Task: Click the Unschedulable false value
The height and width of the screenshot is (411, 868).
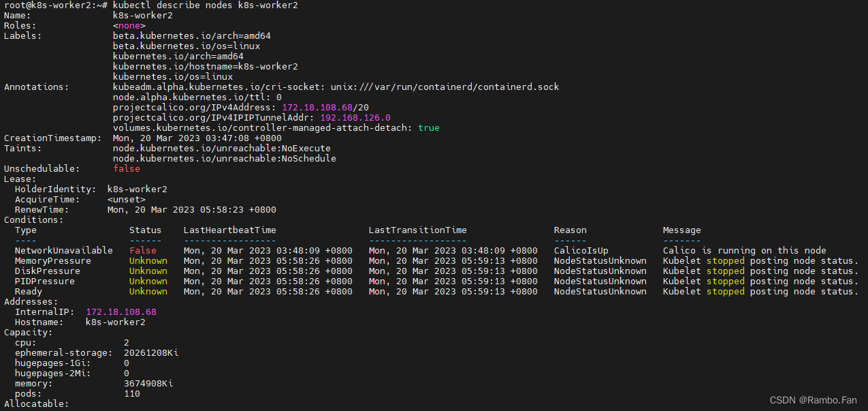Action: pyautogui.click(x=127, y=168)
